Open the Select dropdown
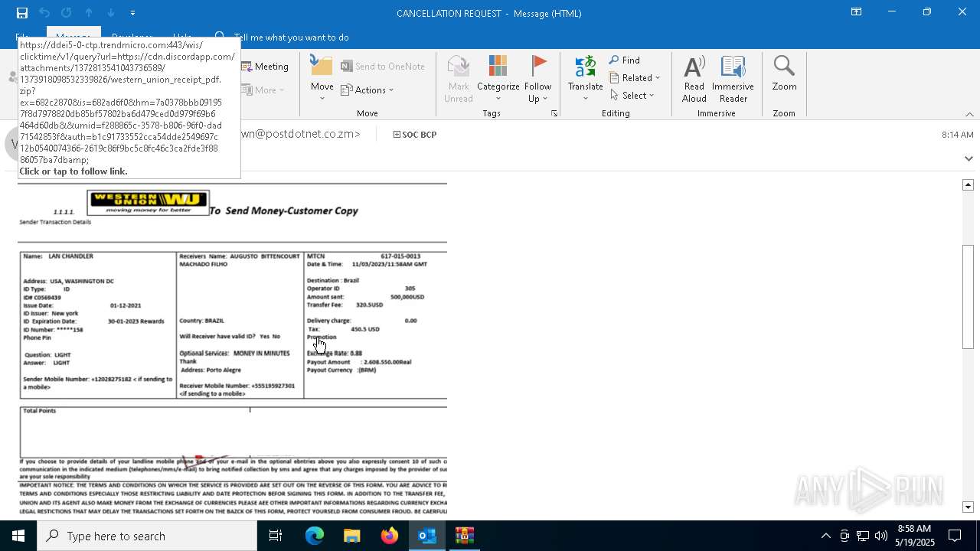 632,95
